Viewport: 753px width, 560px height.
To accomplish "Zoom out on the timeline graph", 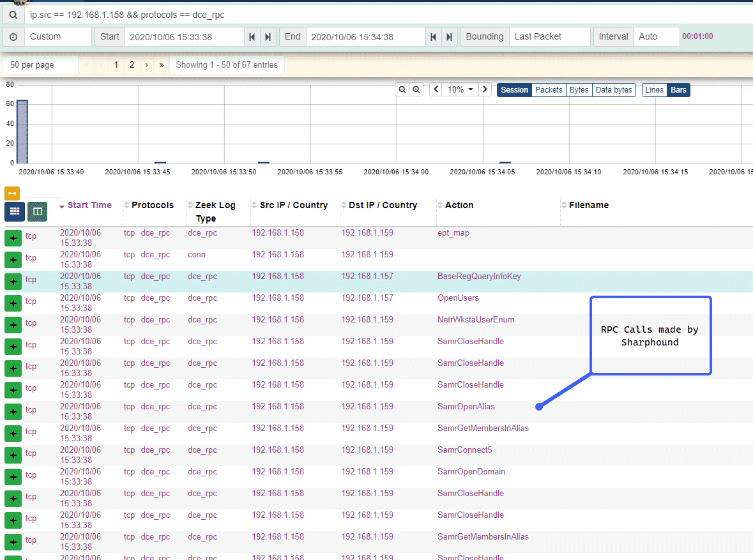I will tap(402, 90).
